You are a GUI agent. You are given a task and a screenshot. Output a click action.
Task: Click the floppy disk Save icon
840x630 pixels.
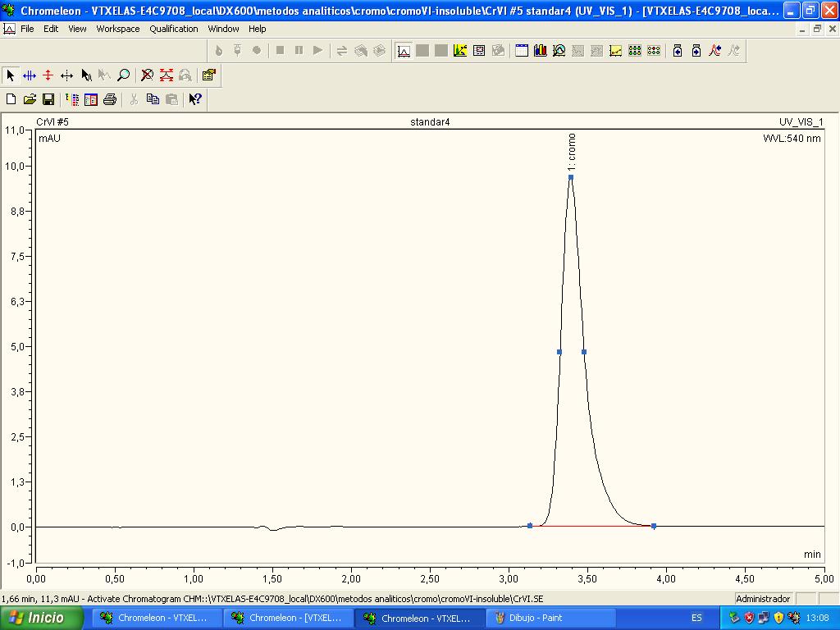coord(48,99)
